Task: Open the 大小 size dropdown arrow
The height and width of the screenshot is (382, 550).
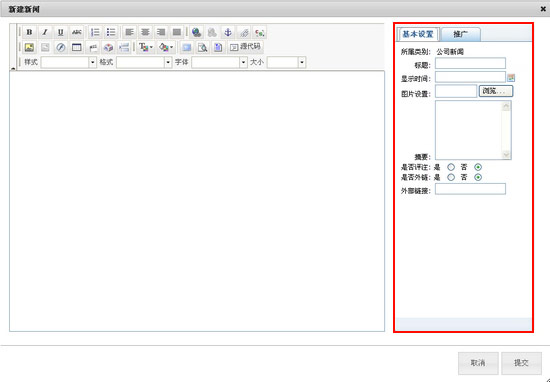Action: (x=302, y=62)
